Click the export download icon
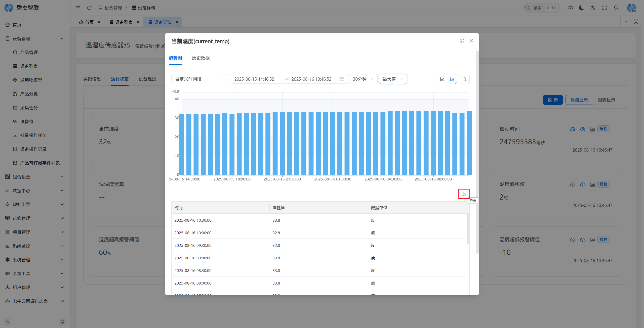 pos(464,194)
